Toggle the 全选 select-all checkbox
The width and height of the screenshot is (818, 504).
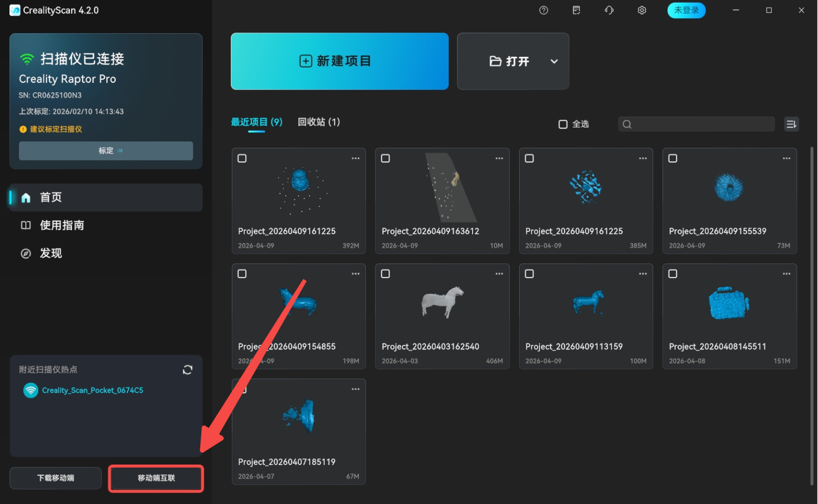(x=563, y=124)
